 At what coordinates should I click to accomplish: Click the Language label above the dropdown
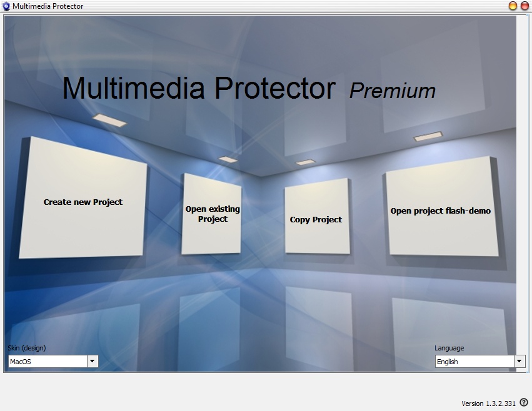click(x=449, y=348)
